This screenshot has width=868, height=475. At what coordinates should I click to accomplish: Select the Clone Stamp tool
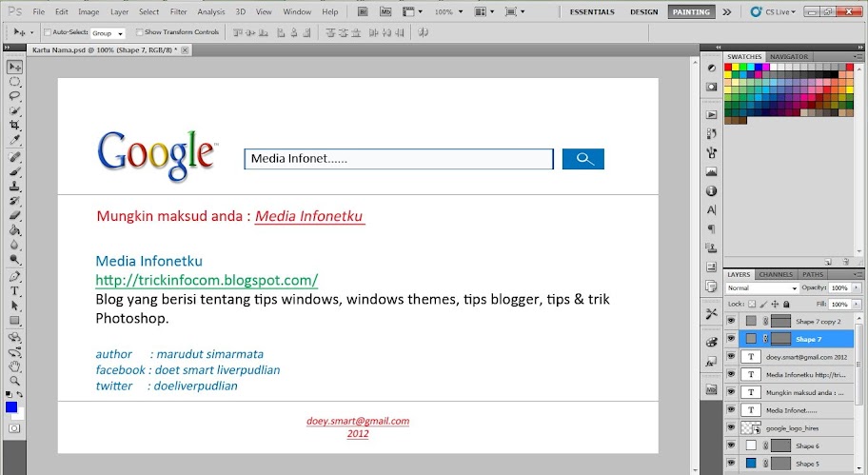pyautogui.click(x=14, y=186)
